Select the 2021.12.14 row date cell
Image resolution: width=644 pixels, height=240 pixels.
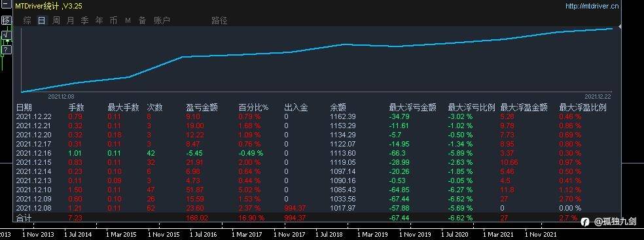pos(33,171)
